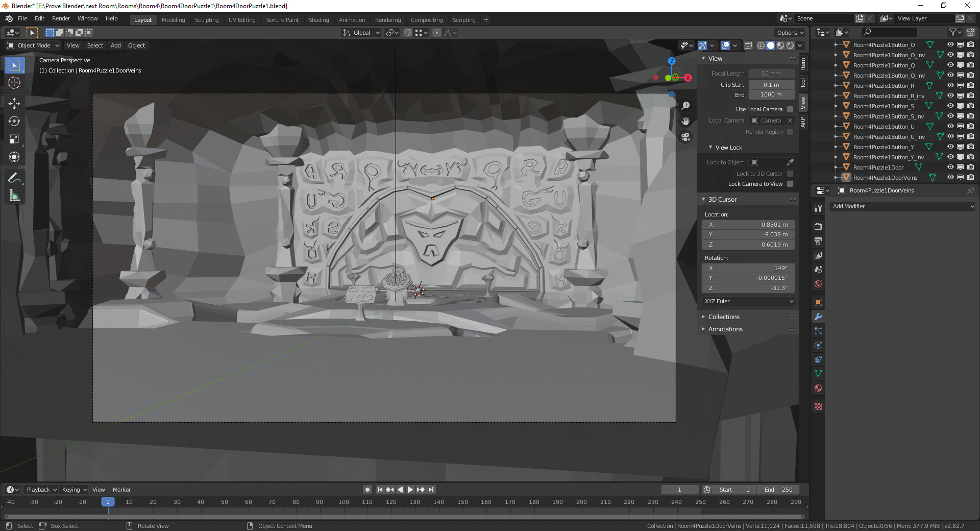Screen dimensions: 980x531
Task: Expand the Annotations panel
Action: pyautogui.click(x=725, y=329)
